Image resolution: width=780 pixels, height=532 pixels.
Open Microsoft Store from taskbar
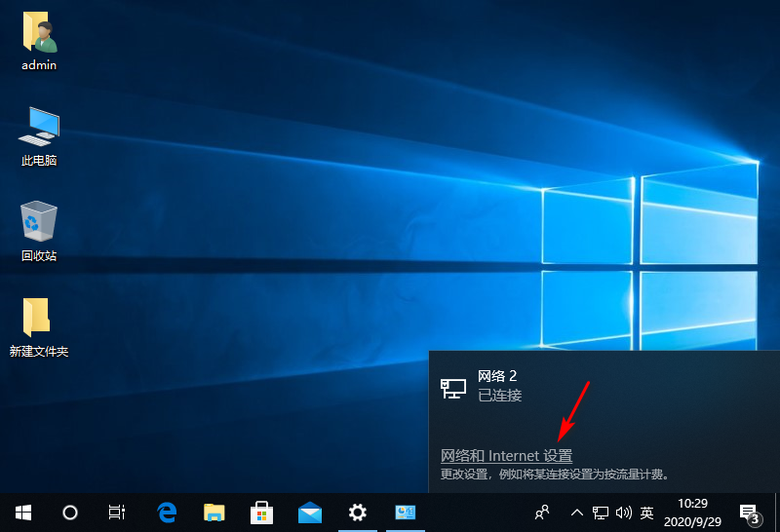[x=262, y=512]
